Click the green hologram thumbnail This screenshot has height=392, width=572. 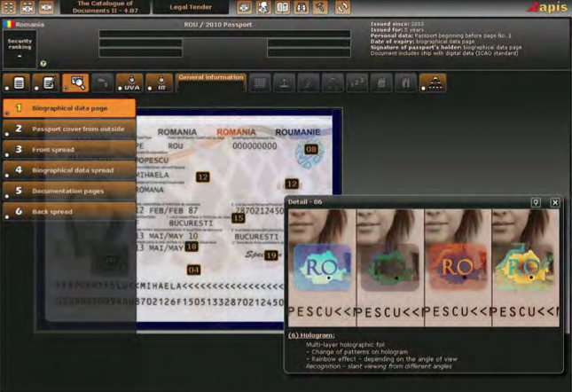[390, 268]
